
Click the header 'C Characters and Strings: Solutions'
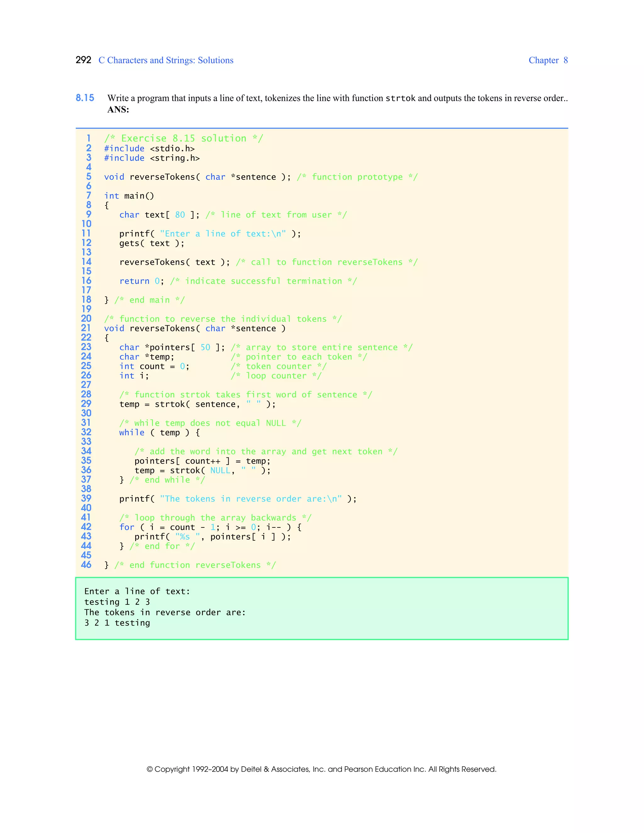166,60
